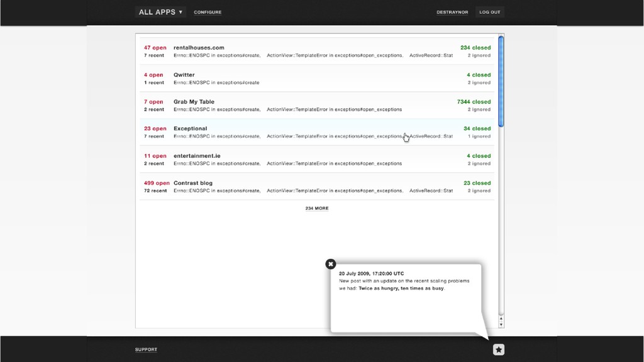
Task: Show the 234 MORE apps link
Action: point(317,209)
